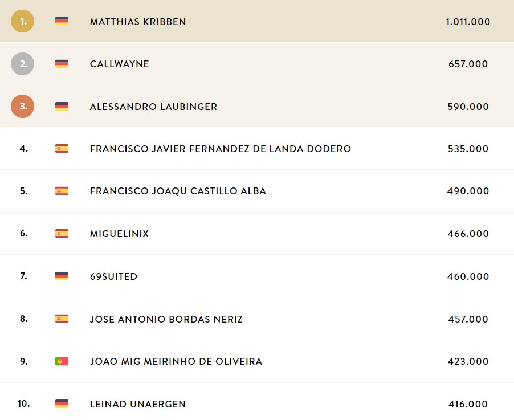Click the gold first-place rank badge
This screenshot has height=420, width=514.
[23, 21]
